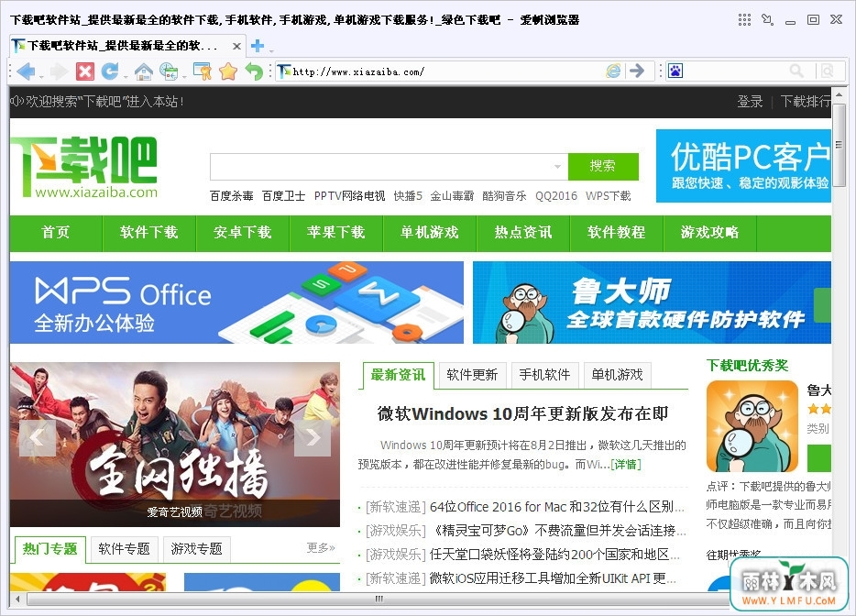Open the 苹果下载 navigation tab

(335, 233)
